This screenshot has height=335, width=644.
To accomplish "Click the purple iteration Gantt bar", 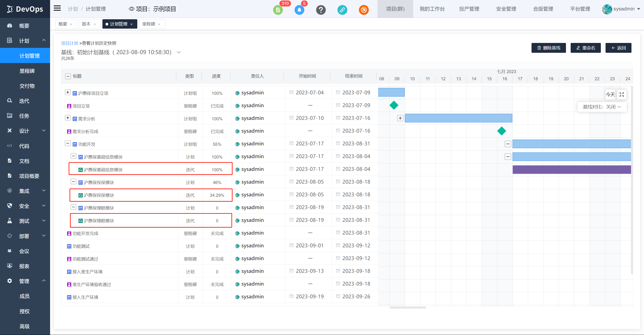I will pyautogui.click(x=572, y=170).
